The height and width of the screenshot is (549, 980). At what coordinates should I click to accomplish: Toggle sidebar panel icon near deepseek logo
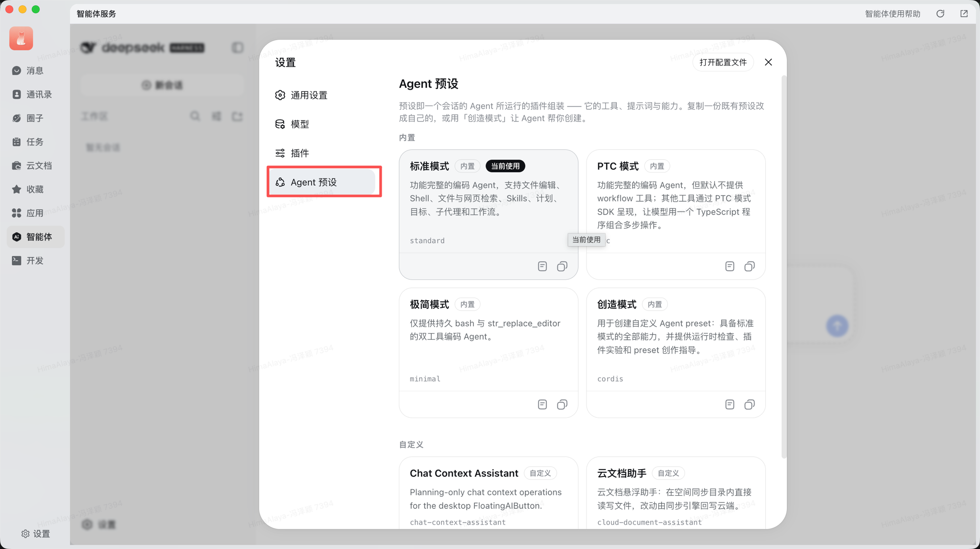coord(238,48)
